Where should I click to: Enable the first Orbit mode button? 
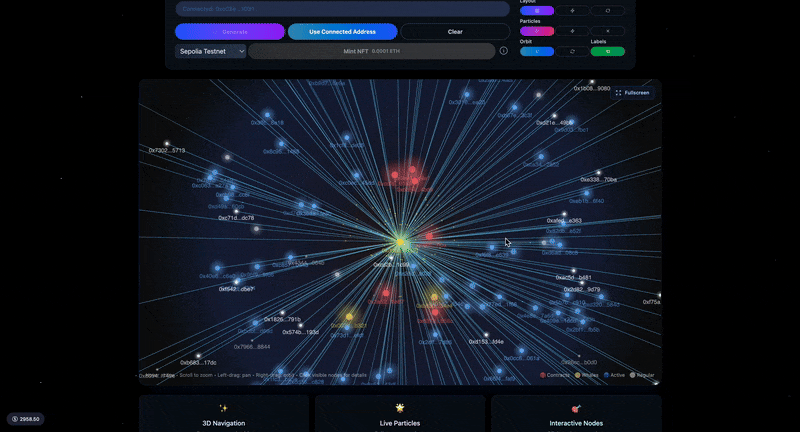click(537, 52)
